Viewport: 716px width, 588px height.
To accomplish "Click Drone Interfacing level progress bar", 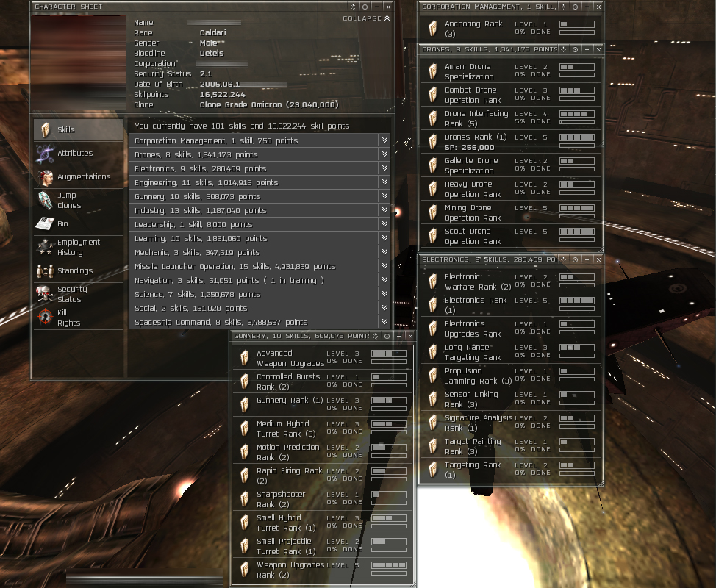I will pos(577,114).
